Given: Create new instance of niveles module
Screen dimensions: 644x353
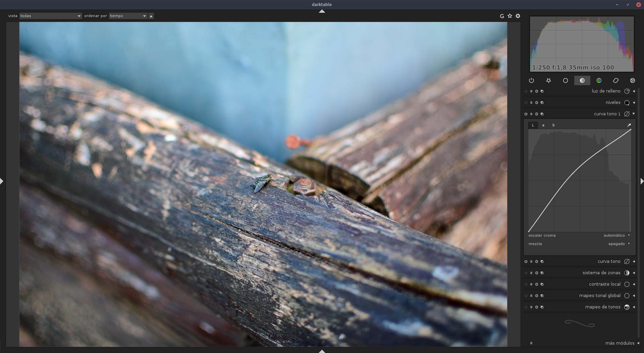Looking at the screenshot, I should click(x=542, y=103).
